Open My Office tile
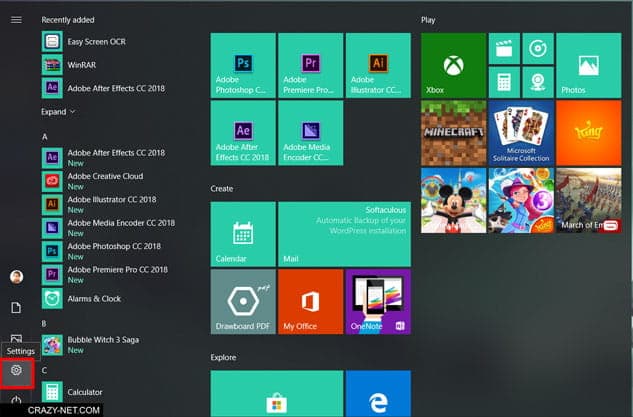This screenshot has height=417, width=633. [310, 302]
